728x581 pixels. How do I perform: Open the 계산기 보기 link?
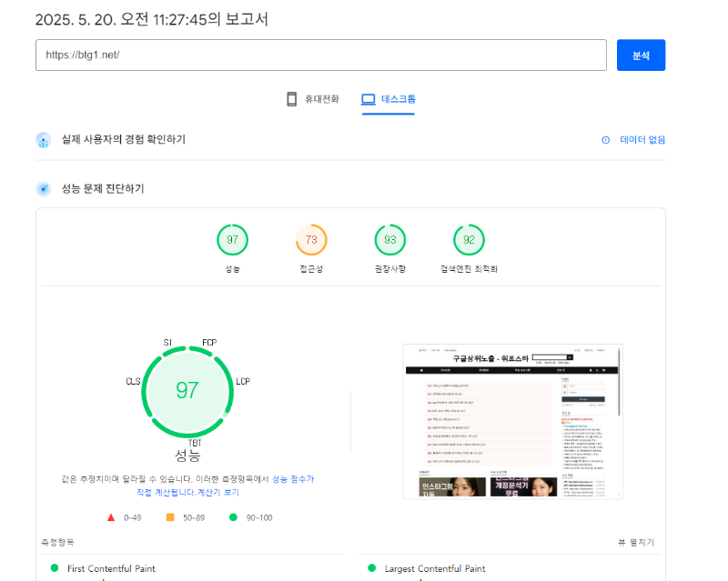click(x=217, y=493)
